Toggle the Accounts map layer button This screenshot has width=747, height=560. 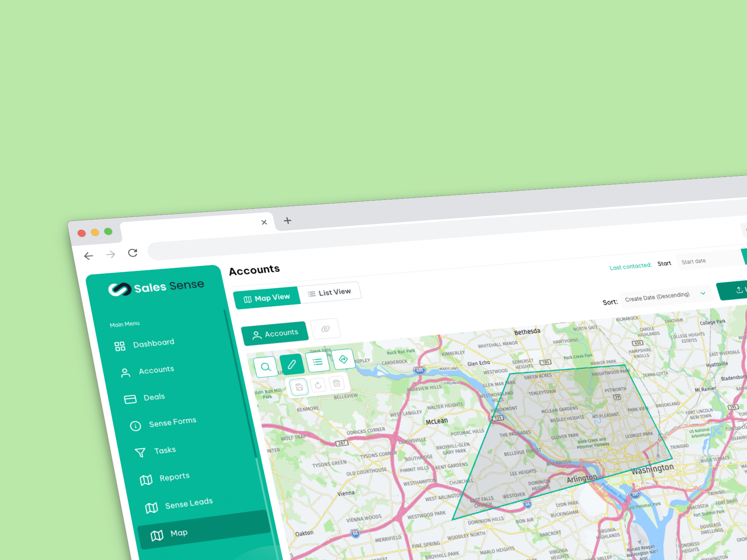point(275,334)
